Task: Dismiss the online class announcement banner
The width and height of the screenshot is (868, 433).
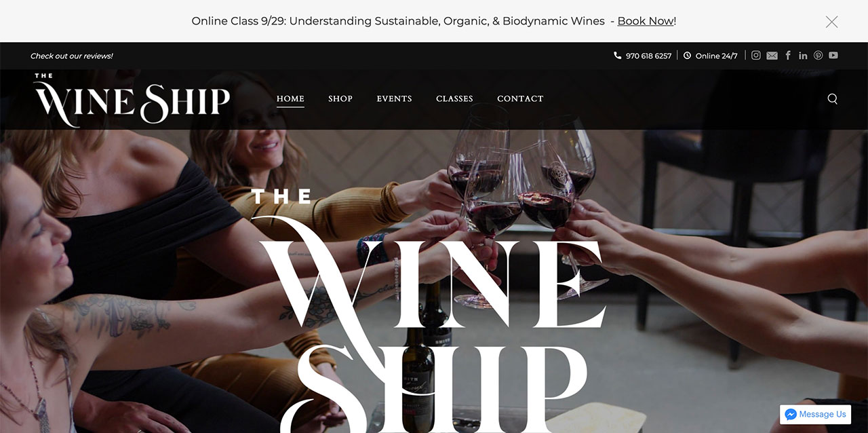Action: 831,21
